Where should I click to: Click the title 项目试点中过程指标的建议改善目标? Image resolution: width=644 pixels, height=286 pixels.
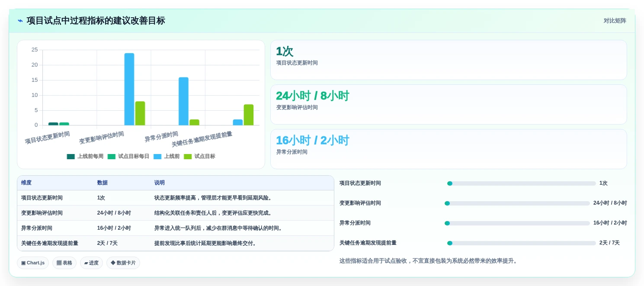coord(96,21)
